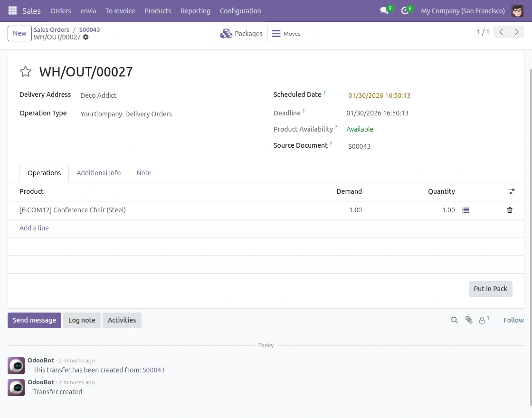
Task: Switch to the Additional Info tab
Action: point(99,173)
